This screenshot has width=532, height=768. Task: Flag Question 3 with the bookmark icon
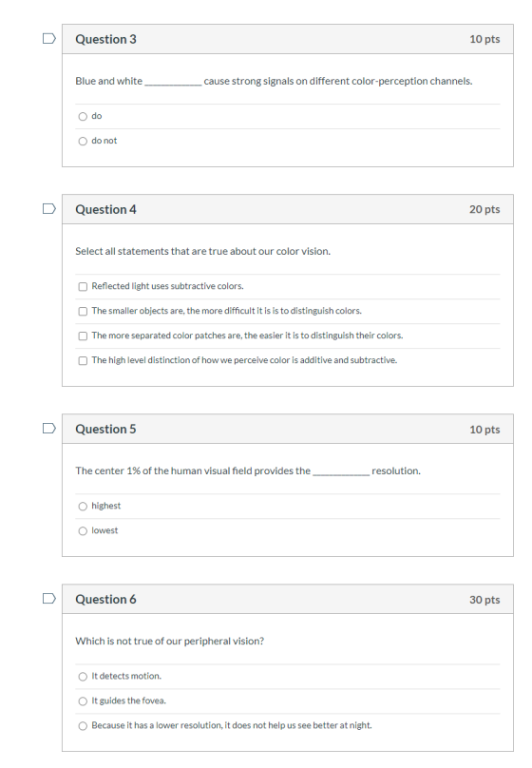click(x=49, y=38)
